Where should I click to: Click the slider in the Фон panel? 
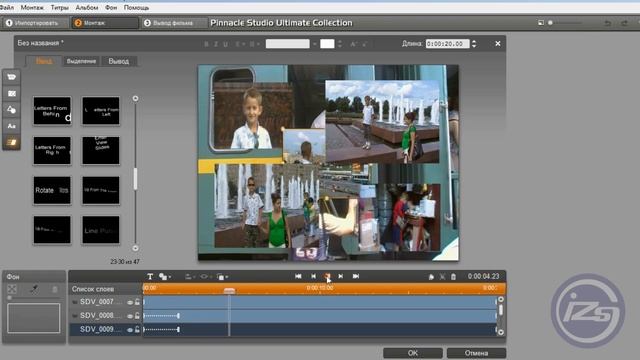click(33, 298)
